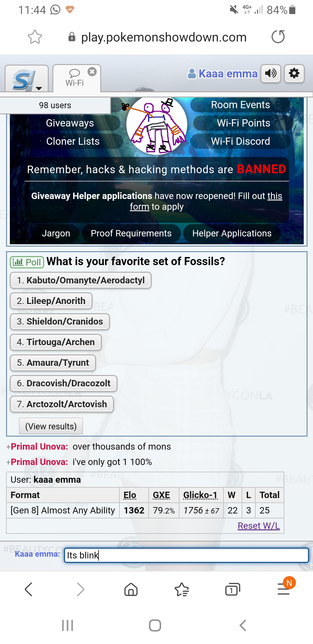Show the open browser tabs icon
The image size is (313, 644).
[232, 589]
